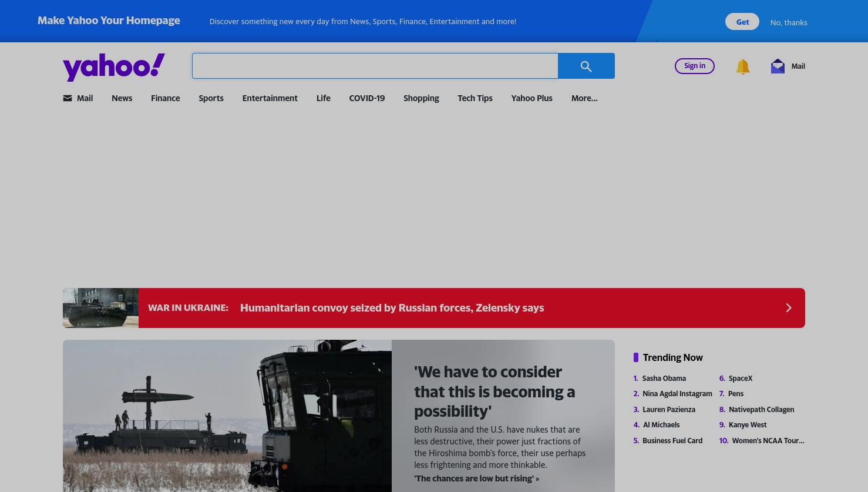Viewport: 868px width, 492px height.
Task: Click the arrow on the Ukraine banner
Action: tap(789, 308)
